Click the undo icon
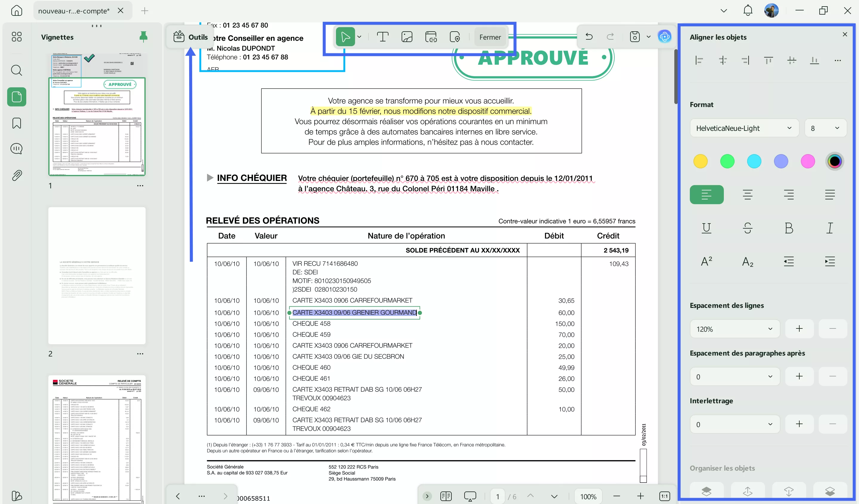This screenshot has height=504, width=859. [589, 36]
